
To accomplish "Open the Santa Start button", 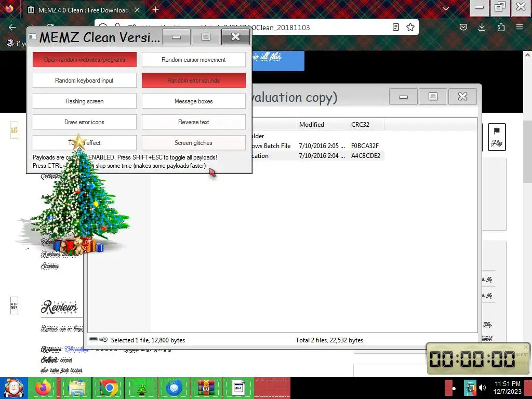I will (14, 388).
